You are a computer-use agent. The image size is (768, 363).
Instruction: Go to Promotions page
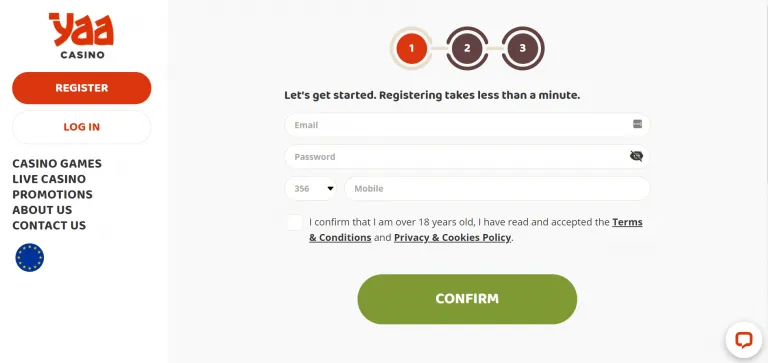click(x=52, y=194)
